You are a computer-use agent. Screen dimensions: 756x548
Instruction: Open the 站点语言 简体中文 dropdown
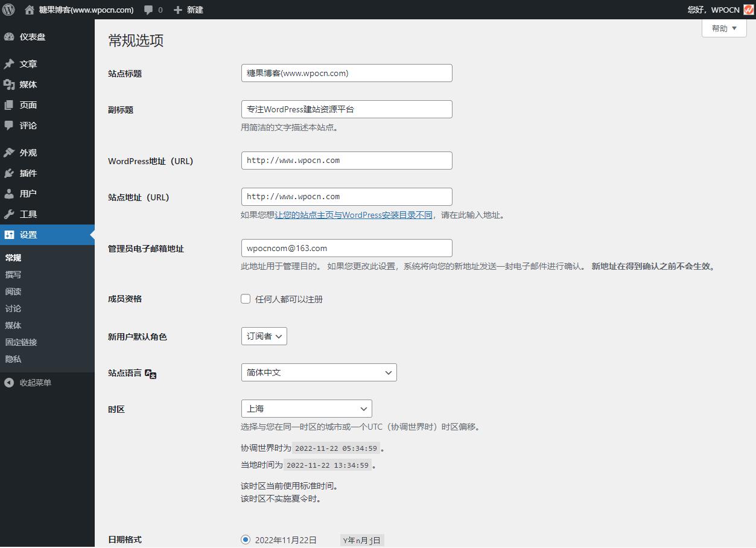(319, 372)
